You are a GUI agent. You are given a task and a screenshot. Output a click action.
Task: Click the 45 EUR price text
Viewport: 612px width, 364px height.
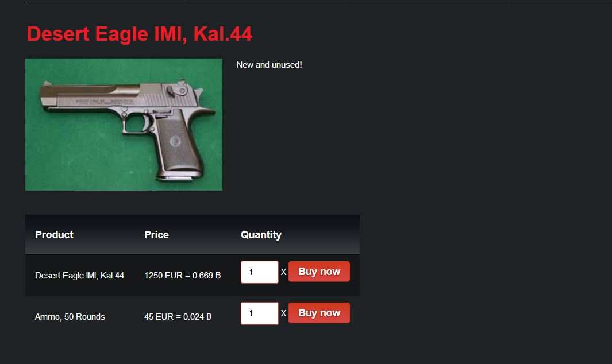(x=159, y=317)
